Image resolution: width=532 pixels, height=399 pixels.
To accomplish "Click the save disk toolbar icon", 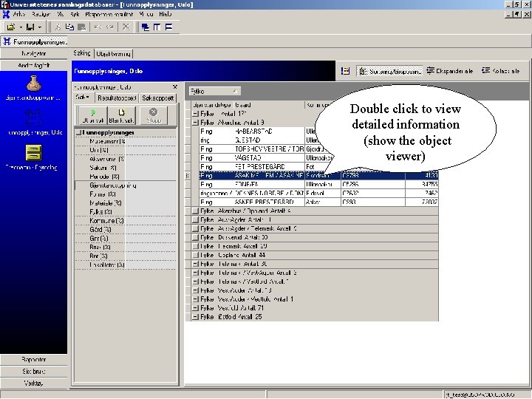I will tap(30, 27).
